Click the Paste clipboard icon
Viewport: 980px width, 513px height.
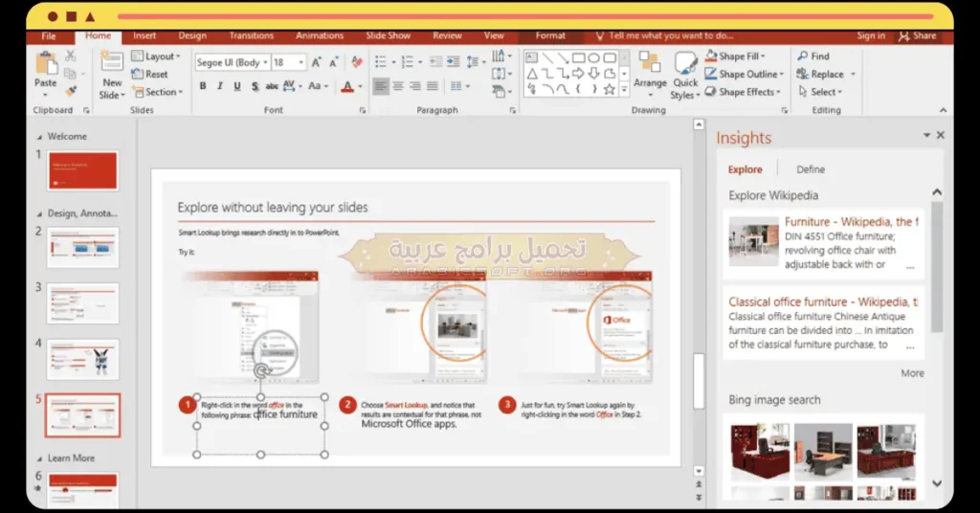45,64
